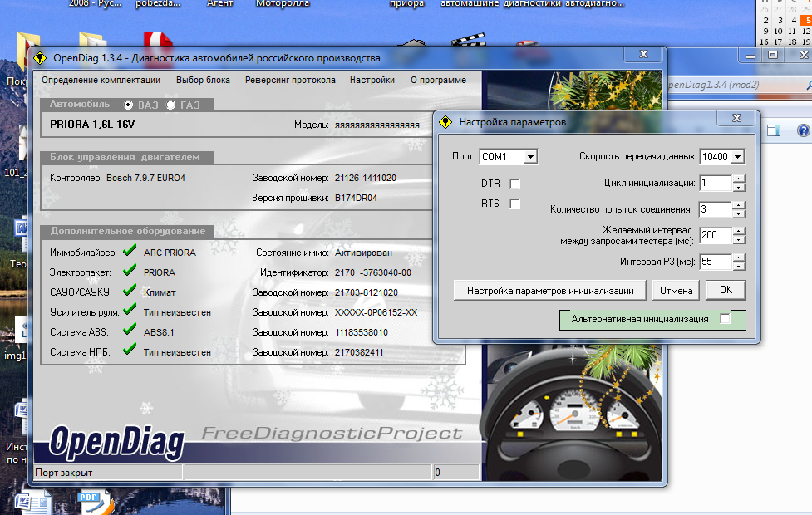The image size is (812, 515).
Task: Open the О программе menu
Action: (x=439, y=81)
